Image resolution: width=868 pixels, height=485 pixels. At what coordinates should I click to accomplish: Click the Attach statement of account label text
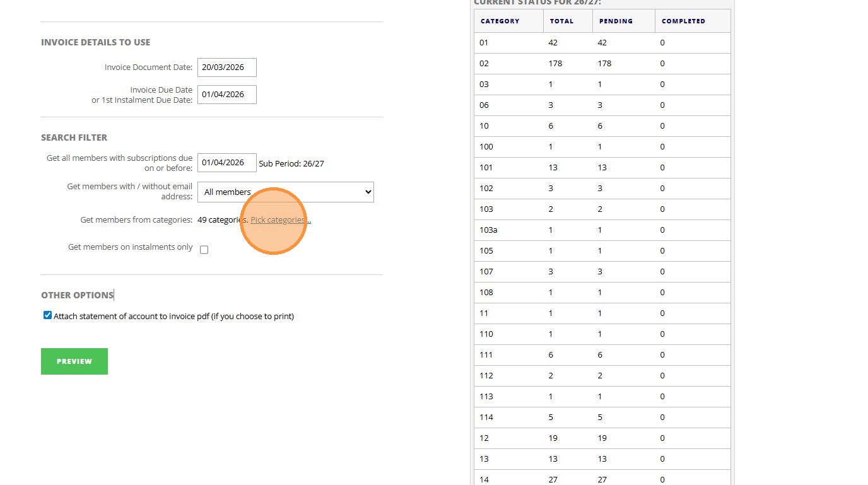tap(173, 317)
